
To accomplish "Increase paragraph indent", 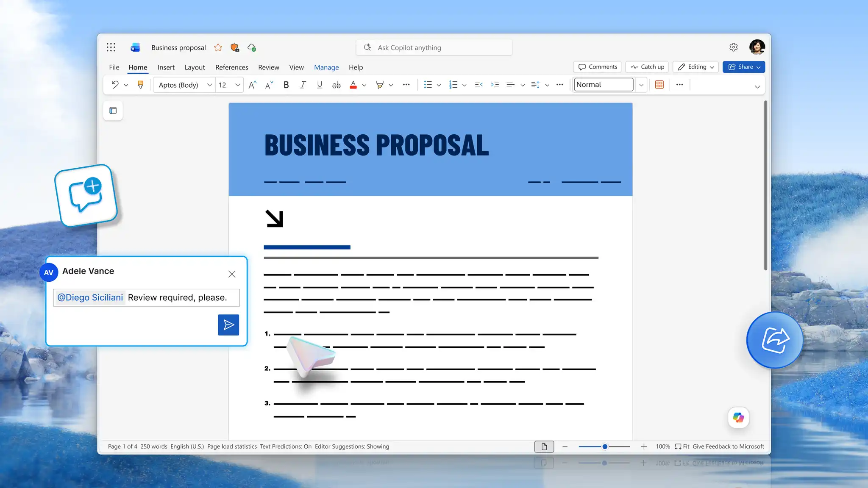I will [495, 85].
